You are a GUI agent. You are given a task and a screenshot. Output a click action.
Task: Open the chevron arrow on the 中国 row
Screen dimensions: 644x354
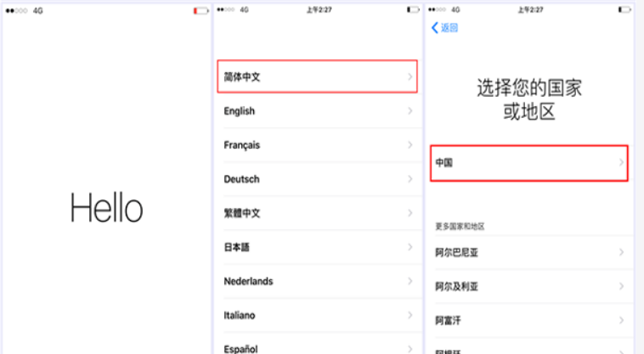tap(620, 162)
